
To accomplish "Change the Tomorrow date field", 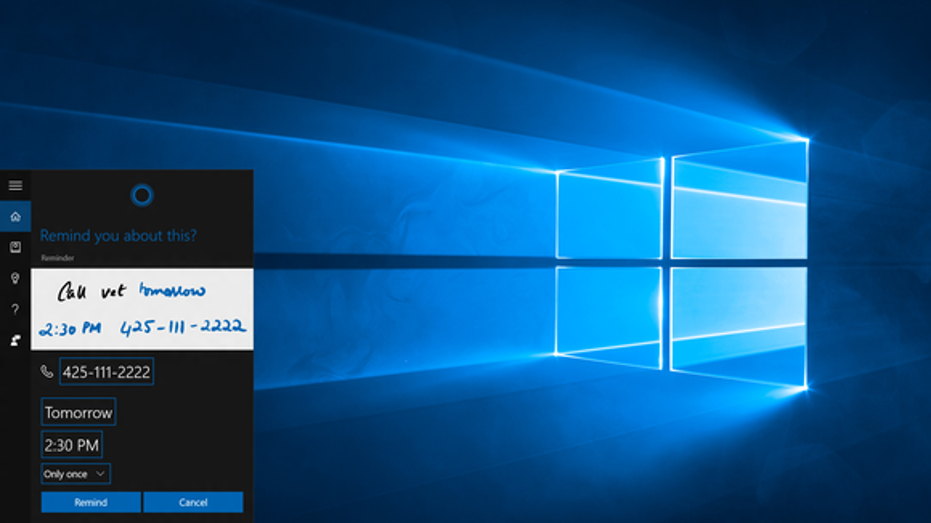I will [x=78, y=412].
